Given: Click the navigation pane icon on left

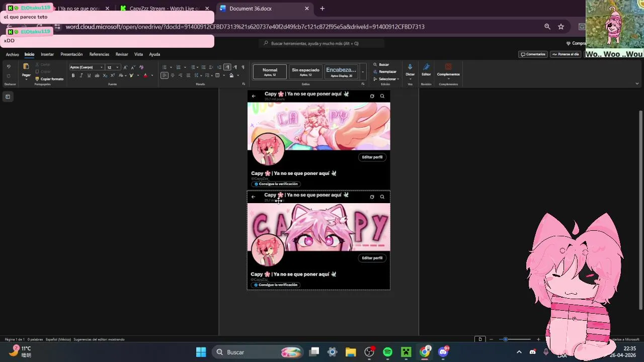Looking at the screenshot, I should 8,97.
